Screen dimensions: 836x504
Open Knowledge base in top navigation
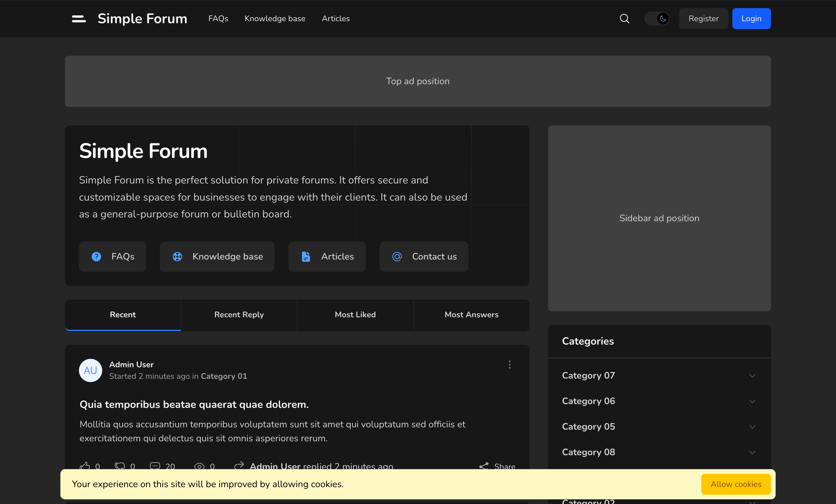(x=275, y=19)
